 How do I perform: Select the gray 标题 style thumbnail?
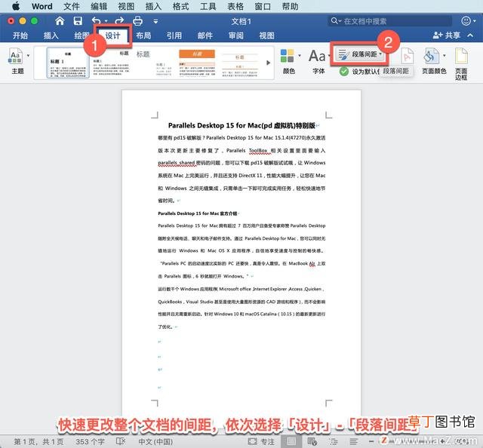tap(154, 63)
